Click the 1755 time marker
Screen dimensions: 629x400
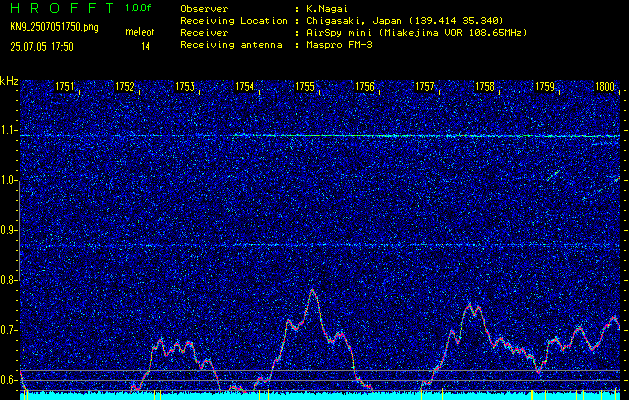click(x=305, y=86)
